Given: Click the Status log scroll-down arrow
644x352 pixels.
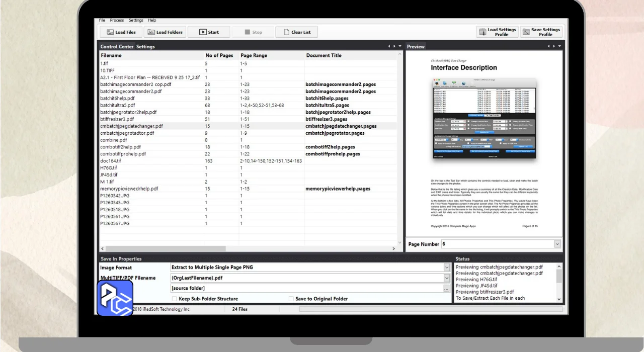Looking at the screenshot, I should 559,299.
